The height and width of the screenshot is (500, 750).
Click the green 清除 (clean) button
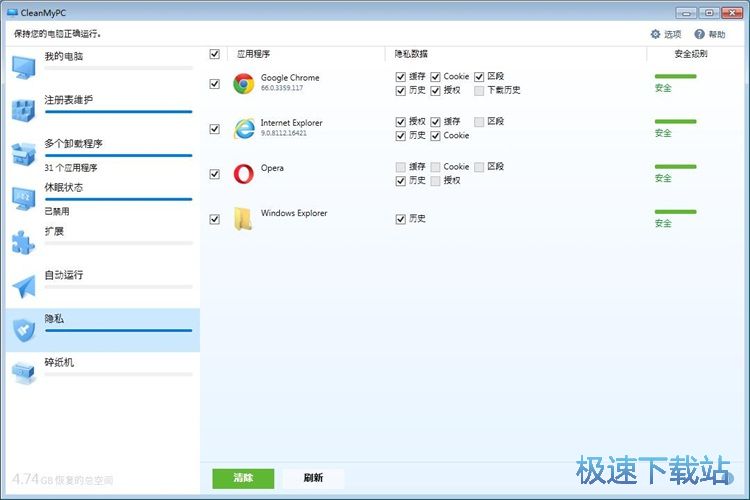[243, 478]
